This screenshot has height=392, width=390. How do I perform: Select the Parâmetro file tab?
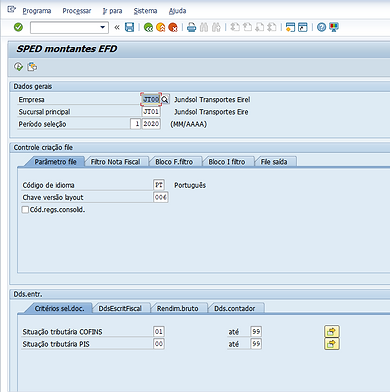(55, 162)
